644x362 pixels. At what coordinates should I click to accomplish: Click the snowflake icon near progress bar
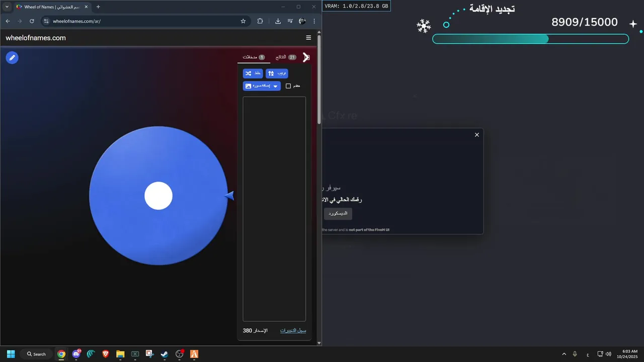click(x=424, y=26)
